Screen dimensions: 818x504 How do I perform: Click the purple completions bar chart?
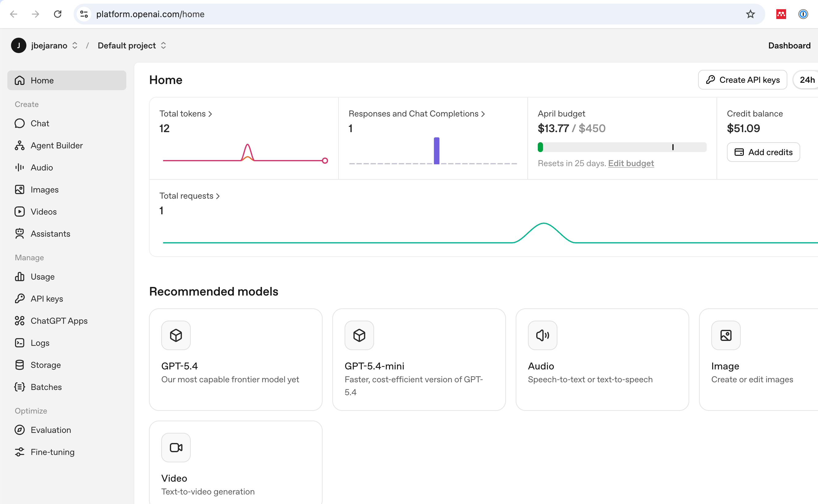(x=436, y=151)
